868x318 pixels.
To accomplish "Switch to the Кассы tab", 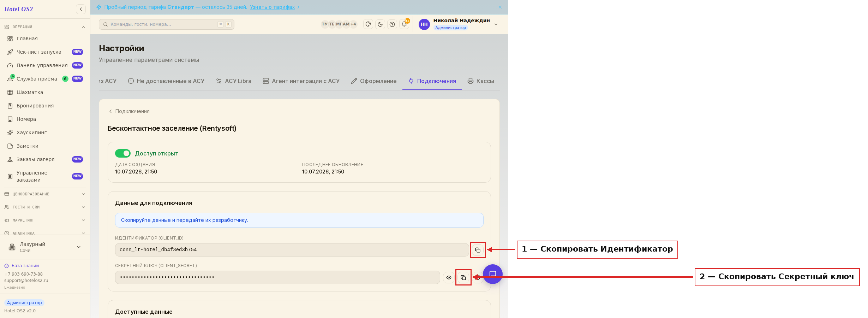I will tap(481, 81).
